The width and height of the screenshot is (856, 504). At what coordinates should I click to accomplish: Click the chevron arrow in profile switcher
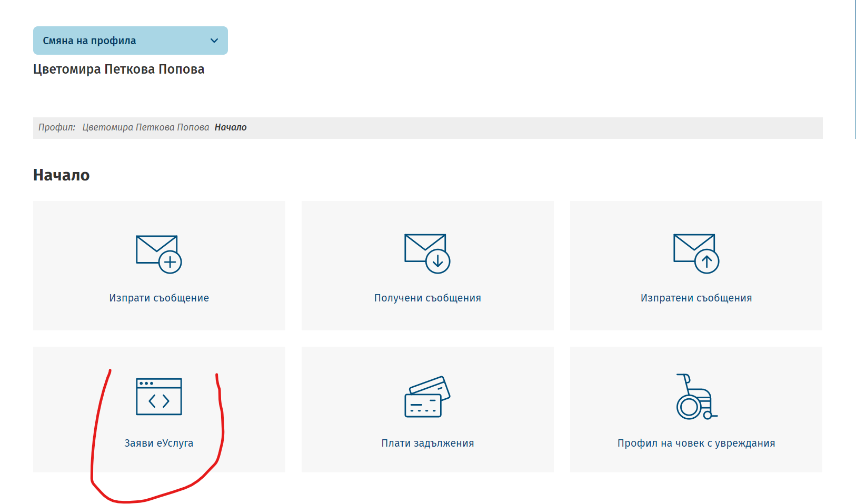(x=214, y=41)
